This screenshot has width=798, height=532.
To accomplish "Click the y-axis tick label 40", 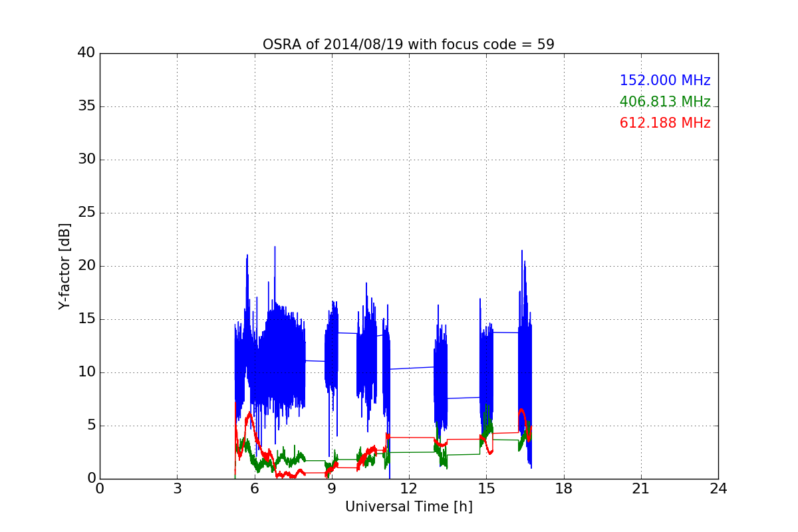I will coord(86,53).
